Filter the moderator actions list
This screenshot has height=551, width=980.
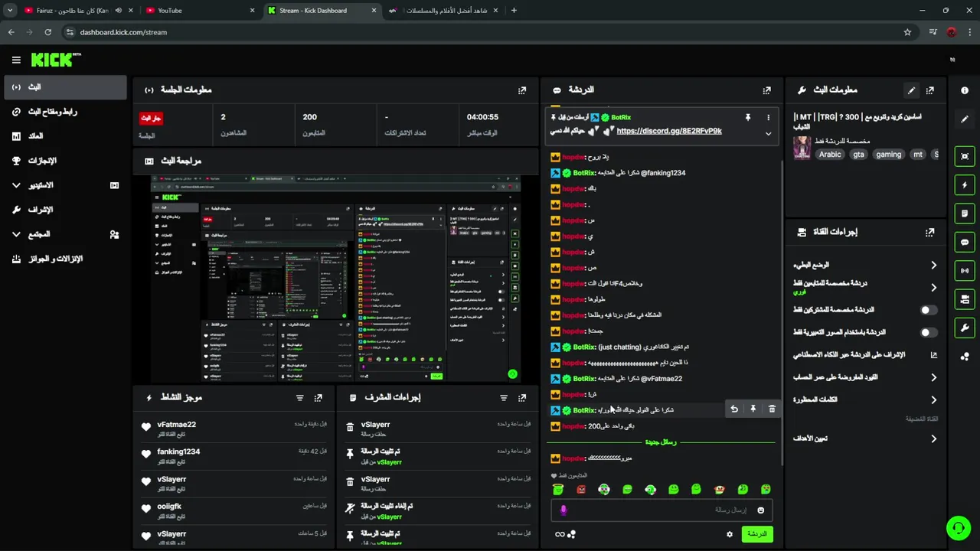coord(504,398)
